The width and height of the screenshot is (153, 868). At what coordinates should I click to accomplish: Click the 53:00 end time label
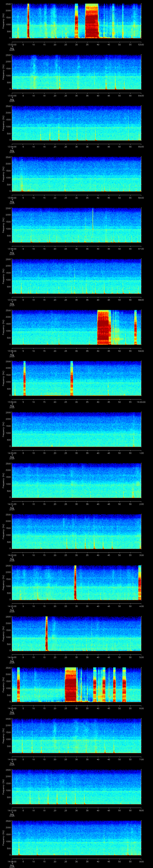tap(141, 44)
